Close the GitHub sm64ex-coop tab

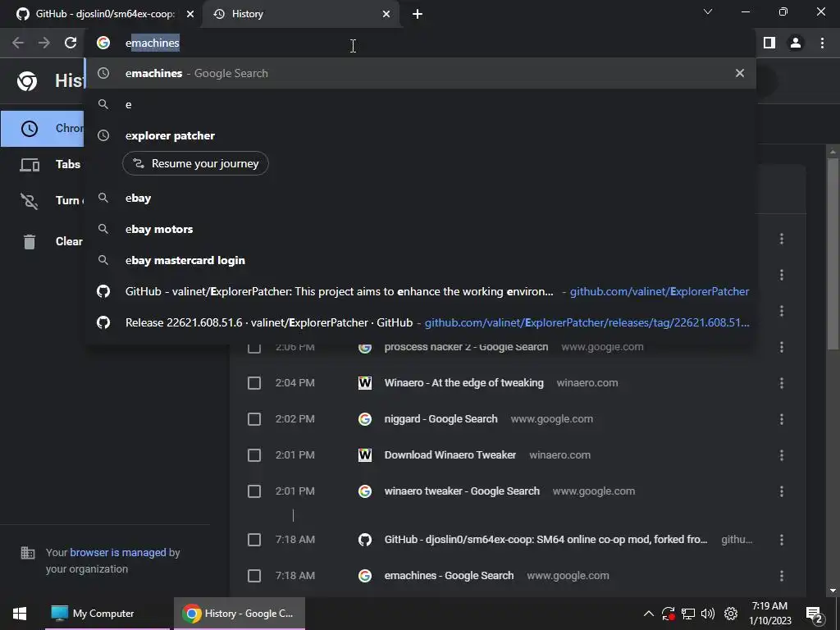[190, 14]
